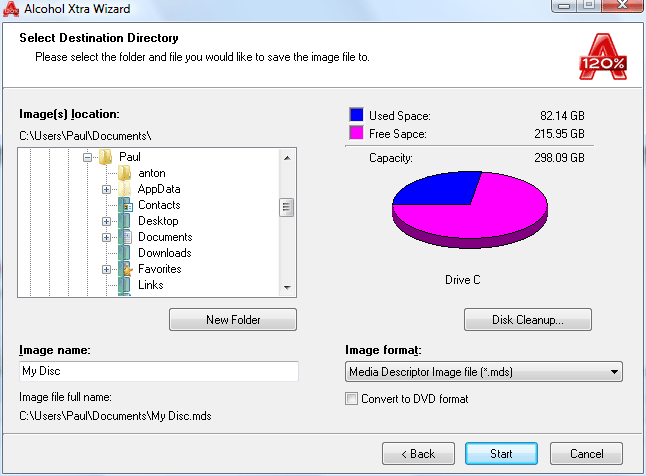The image size is (646, 476).
Task: Click the Documents folder icon
Action: 125,237
